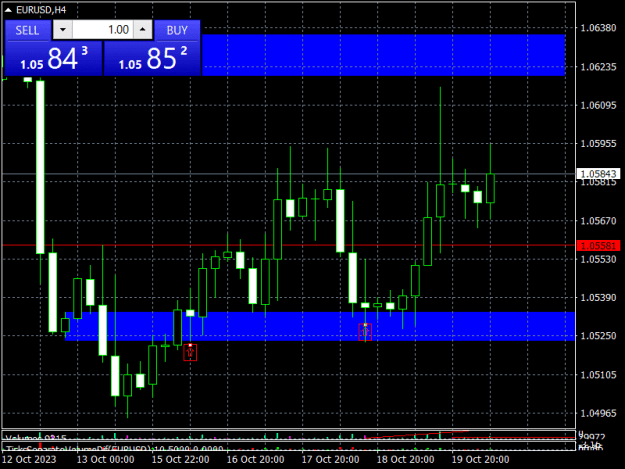Click the 16 Oct 20:00 time label
Image resolution: width=625 pixels, height=469 pixels.
tap(255, 459)
